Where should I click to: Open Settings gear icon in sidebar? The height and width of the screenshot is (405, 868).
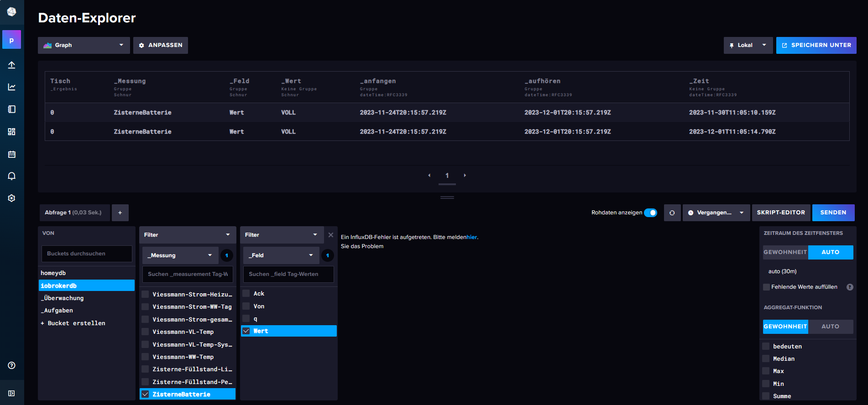[12, 198]
